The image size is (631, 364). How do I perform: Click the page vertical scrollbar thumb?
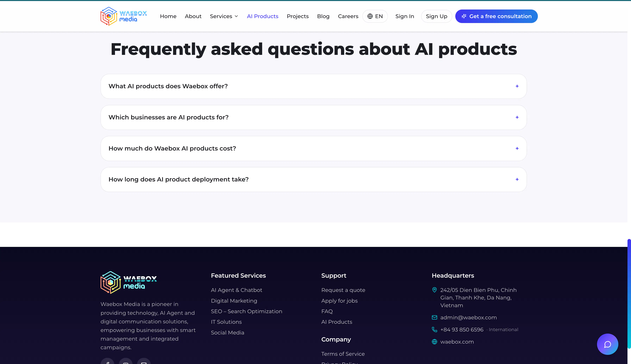pos(629,294)
